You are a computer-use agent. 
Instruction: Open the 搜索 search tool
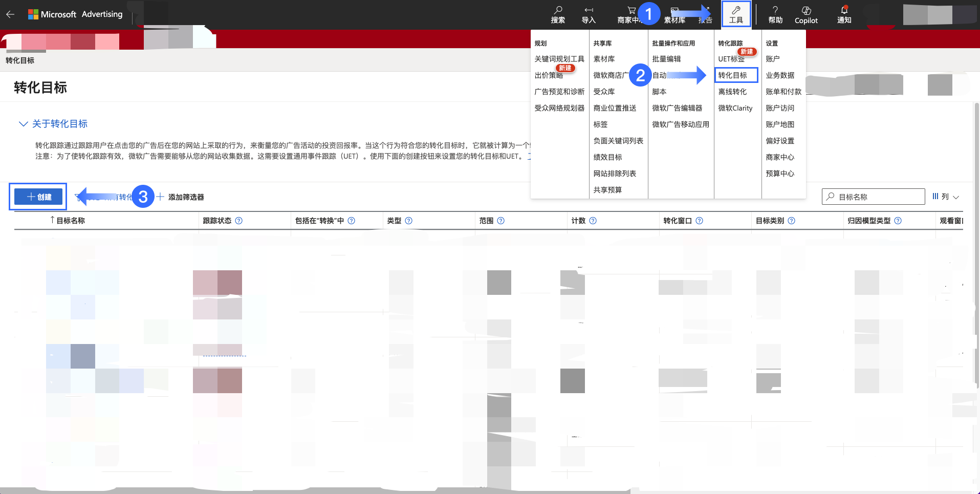(558, 15)
